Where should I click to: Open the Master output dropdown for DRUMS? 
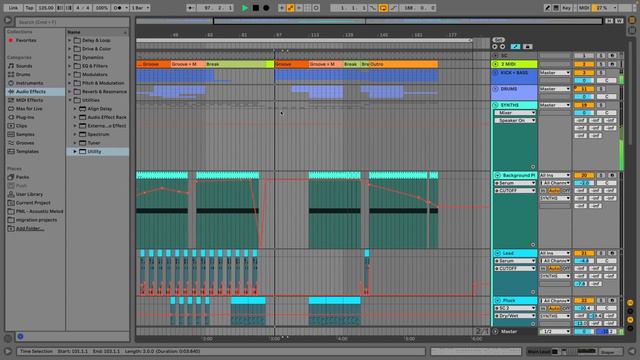click(x=554, y=89)
